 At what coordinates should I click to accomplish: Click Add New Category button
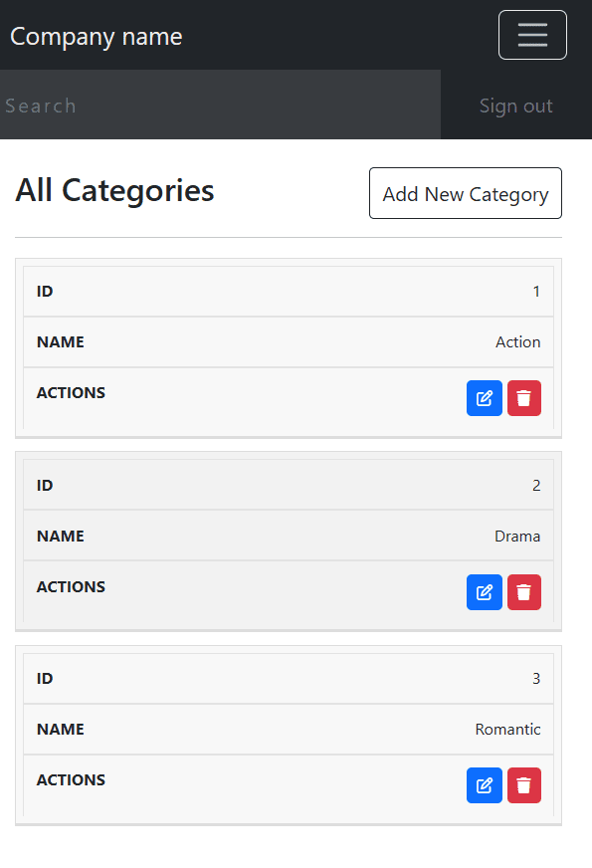pos(466,193)
